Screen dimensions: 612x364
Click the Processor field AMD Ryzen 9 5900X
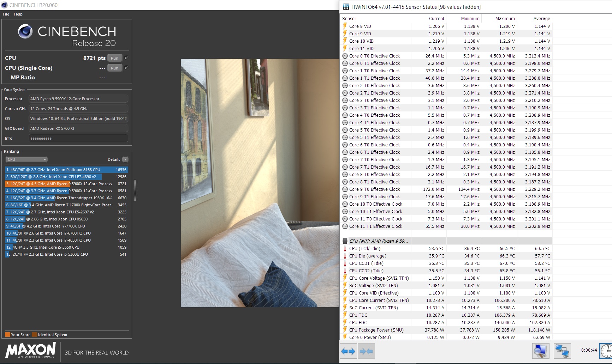click(x=78, y=99)
